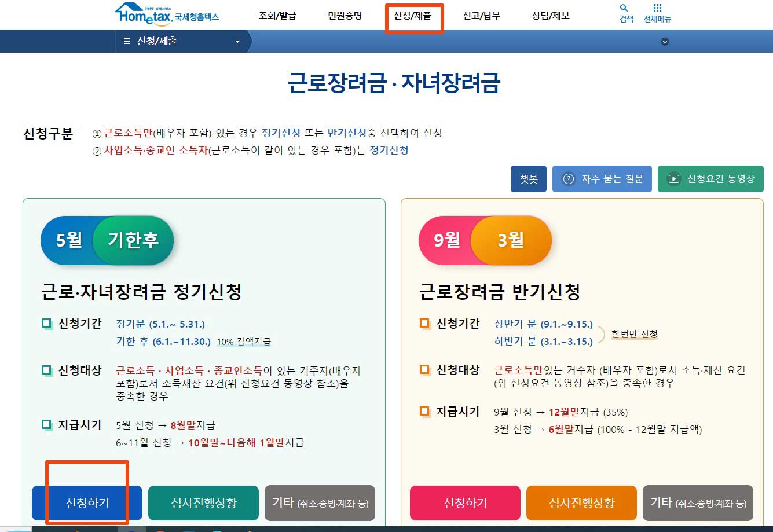
Task: Check the 신청기간 checkbox in 정기신청 card
Action: tap(47, 324)
